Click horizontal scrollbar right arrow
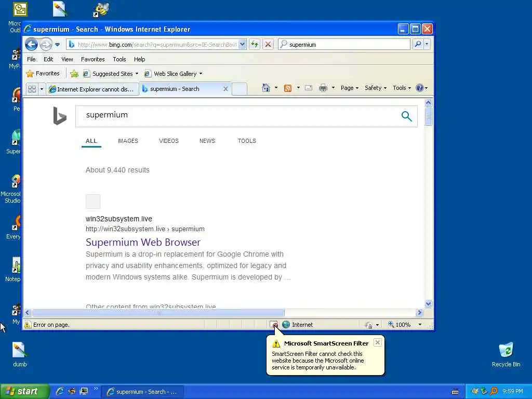532x399 pixels. pyautogui.click(x=419, y=312)
